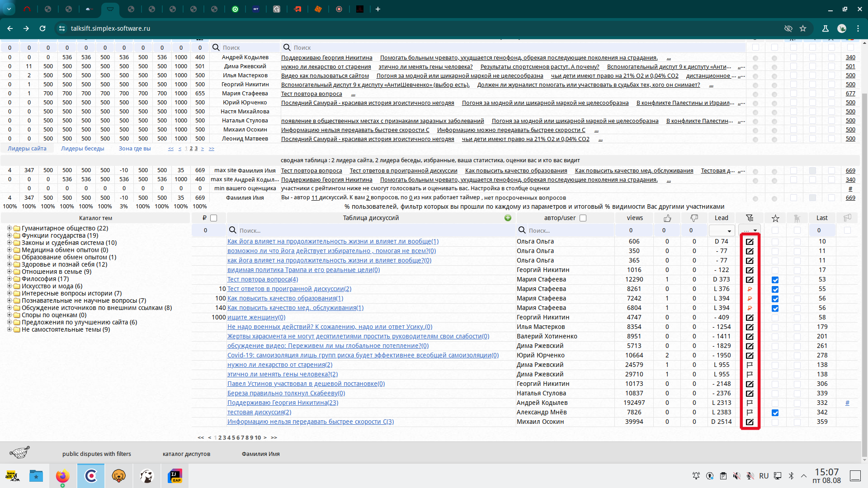Expand the Философия (17) tree folder

coord(9,279)
